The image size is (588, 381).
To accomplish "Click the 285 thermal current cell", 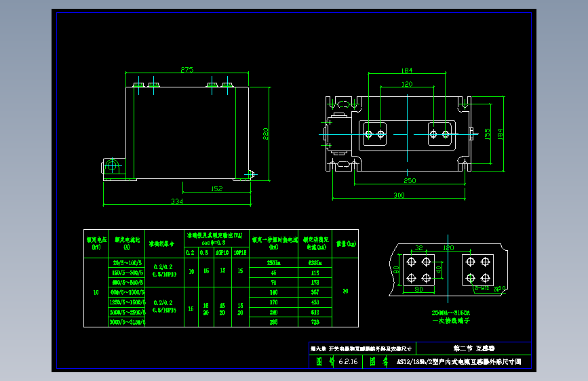I will [x=274, y=322].
